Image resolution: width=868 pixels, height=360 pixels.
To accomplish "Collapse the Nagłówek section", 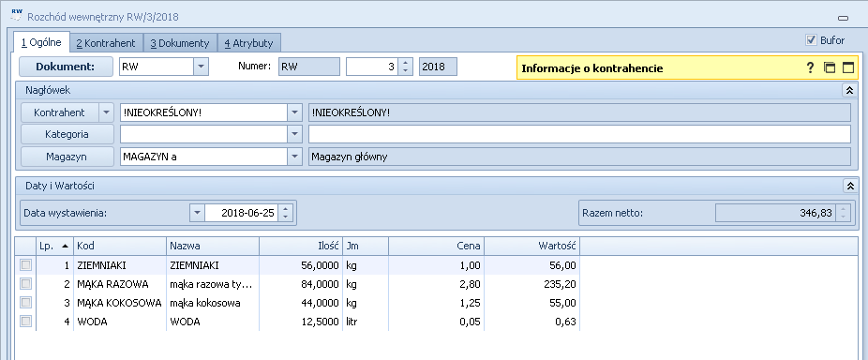I will [x=849, y=90].
